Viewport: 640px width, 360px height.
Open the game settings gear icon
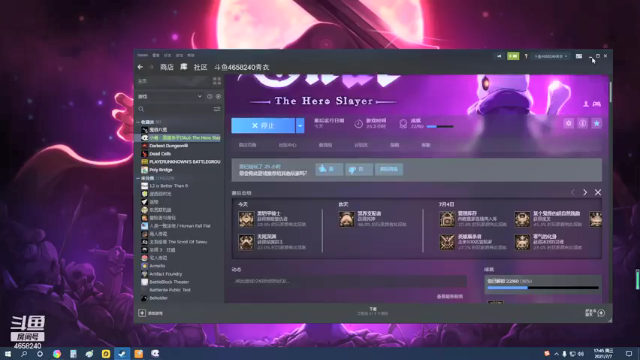[568, 123]
